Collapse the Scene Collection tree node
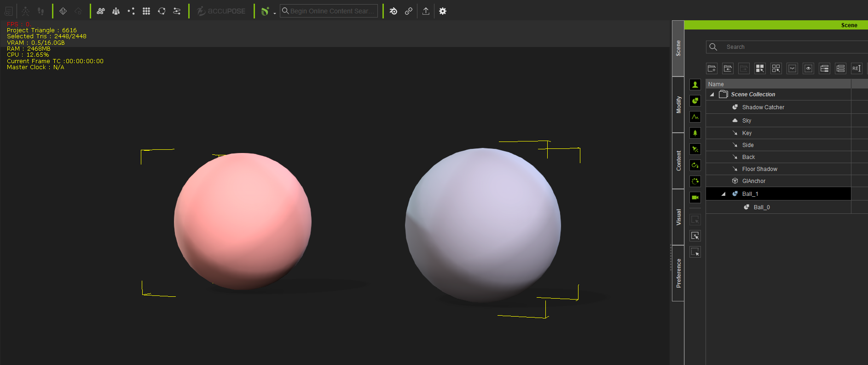 [712, 94]
